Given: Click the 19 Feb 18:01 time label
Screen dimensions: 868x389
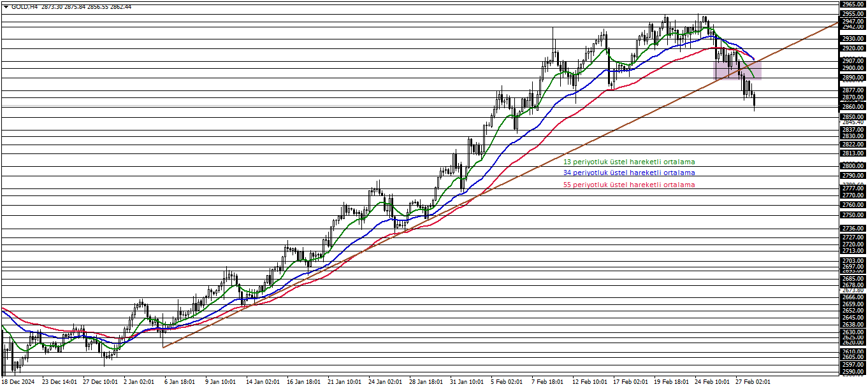Looking at the screenshot, I should click(x=671, y=381).
